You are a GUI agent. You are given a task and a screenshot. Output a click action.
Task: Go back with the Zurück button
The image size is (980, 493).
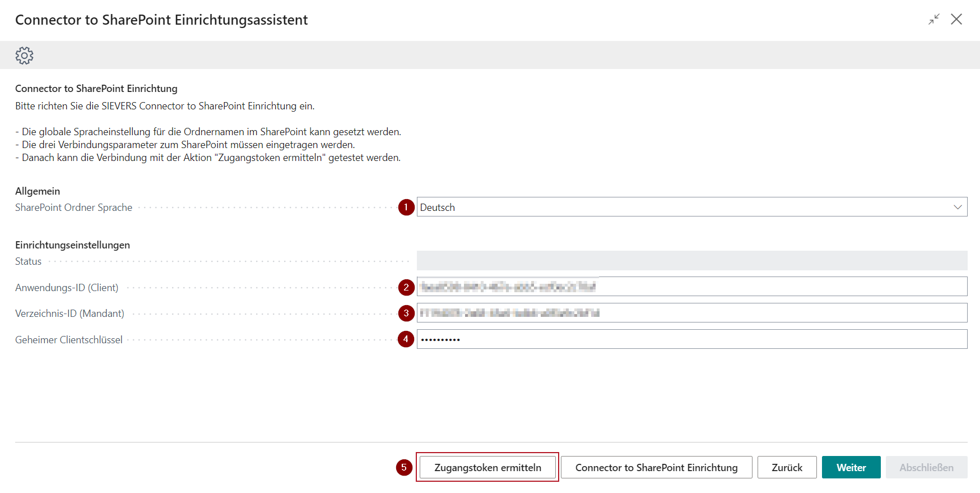tap(787, 468)
